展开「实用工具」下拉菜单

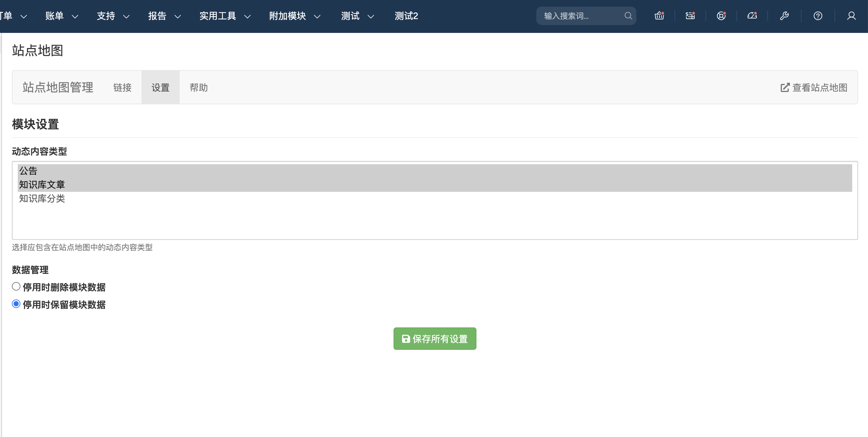coord(218,15)
